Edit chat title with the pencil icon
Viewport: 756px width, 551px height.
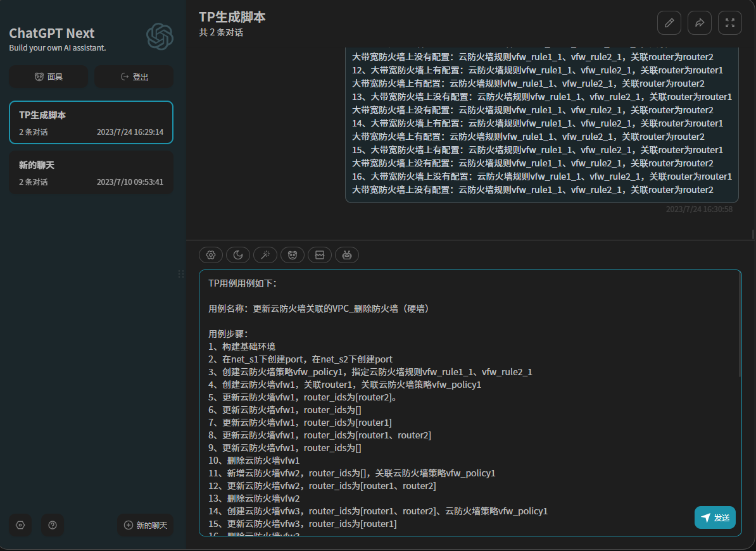click(x=669, y=23)
